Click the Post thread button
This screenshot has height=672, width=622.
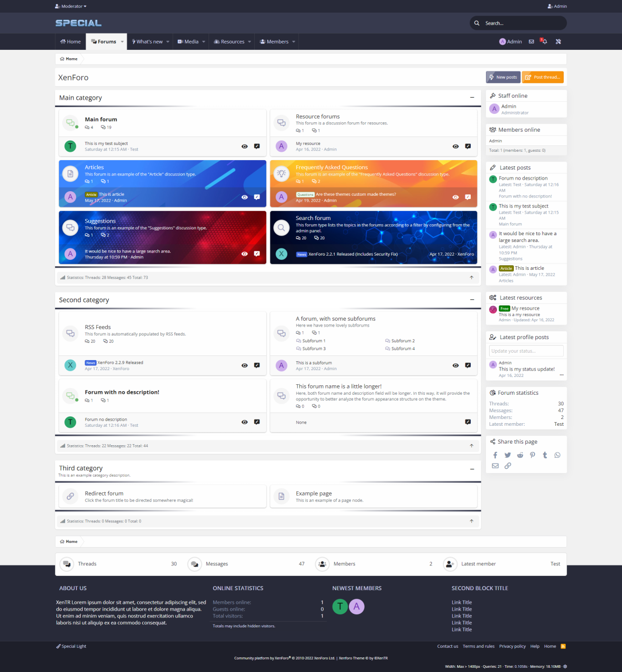point(543,77)
